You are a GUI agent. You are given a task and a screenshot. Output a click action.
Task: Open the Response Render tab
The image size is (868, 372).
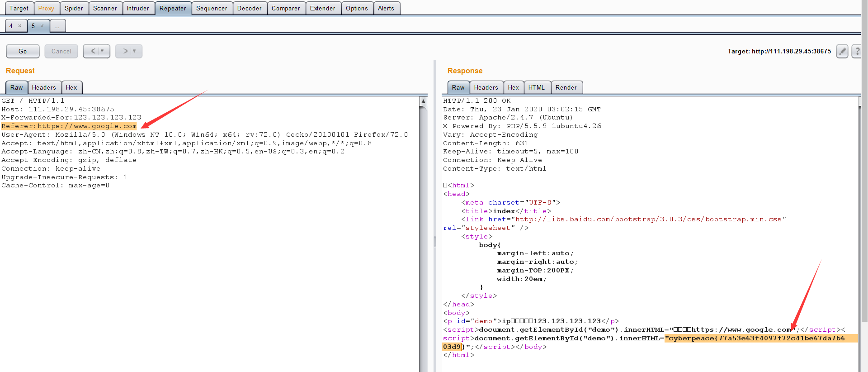point(566,87)
